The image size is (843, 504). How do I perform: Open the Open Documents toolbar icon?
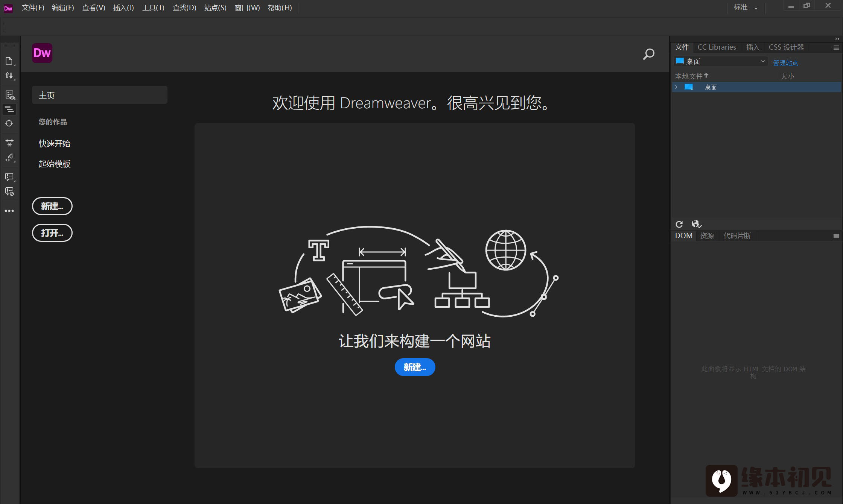coord(9,61)
